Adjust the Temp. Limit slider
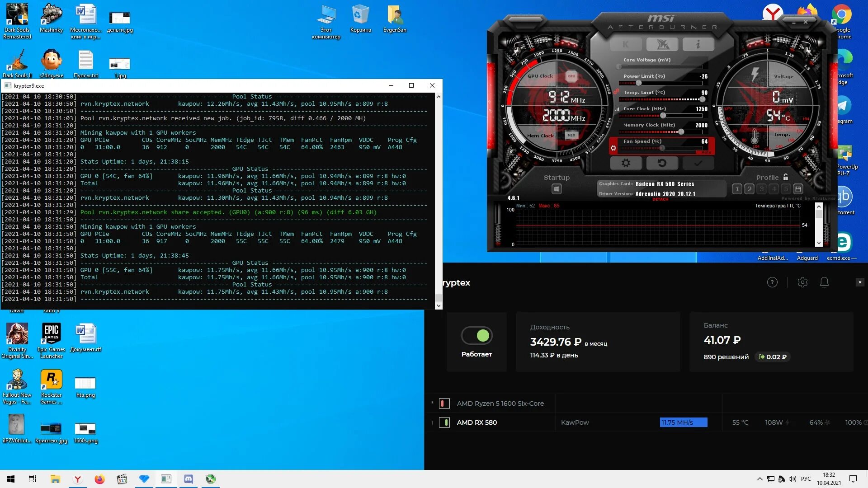The width and height of the screenshot is (868, 488). click(x=662, y=99)
